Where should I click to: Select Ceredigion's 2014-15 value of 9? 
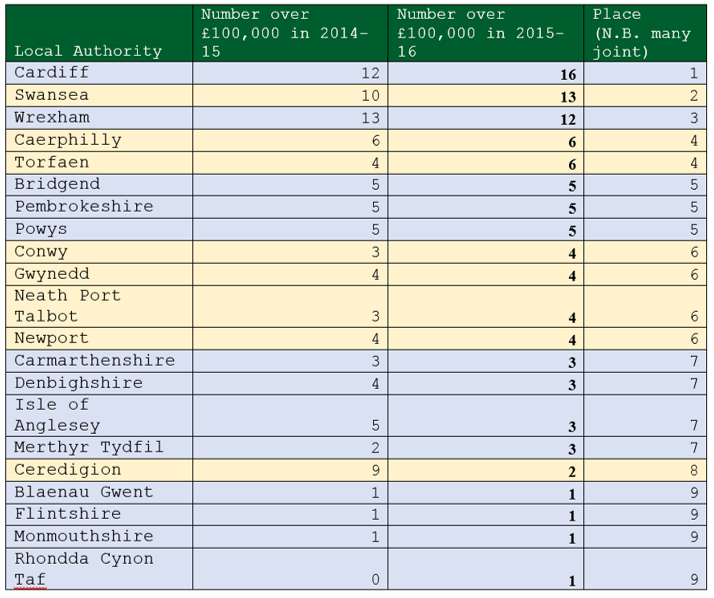click(x=374, y=470)
